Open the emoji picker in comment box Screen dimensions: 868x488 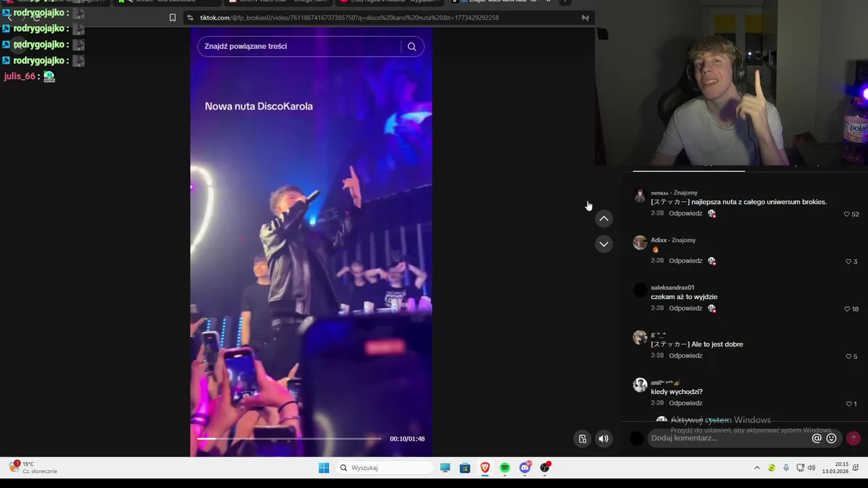[831, 439]
